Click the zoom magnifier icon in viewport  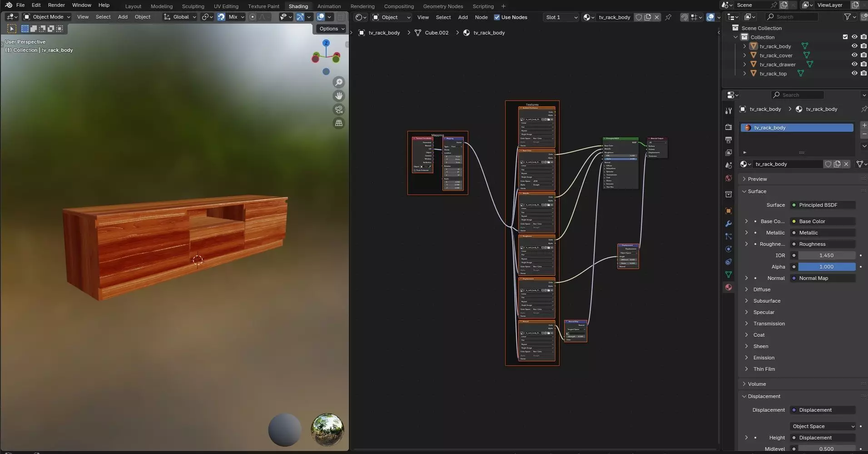339,82
